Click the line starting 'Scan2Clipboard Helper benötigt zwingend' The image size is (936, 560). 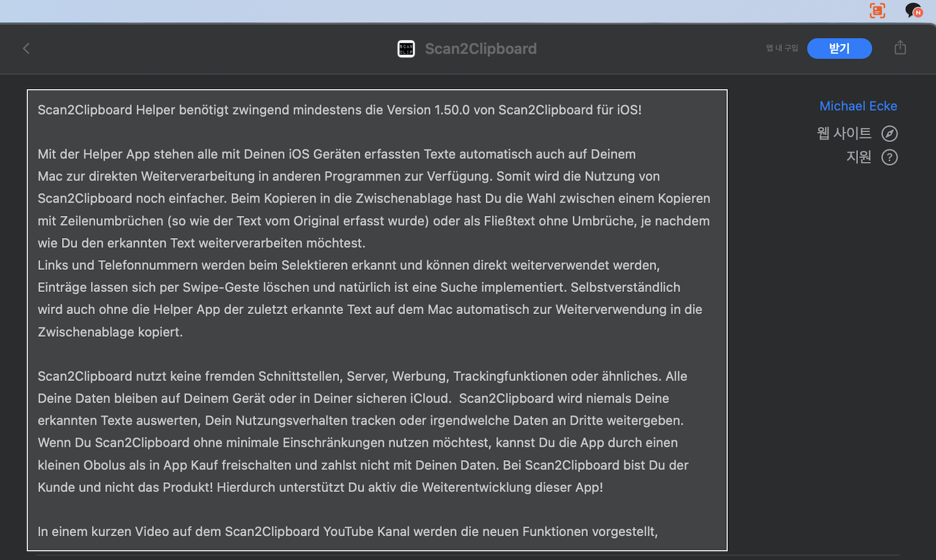click(x=340, y=110)
